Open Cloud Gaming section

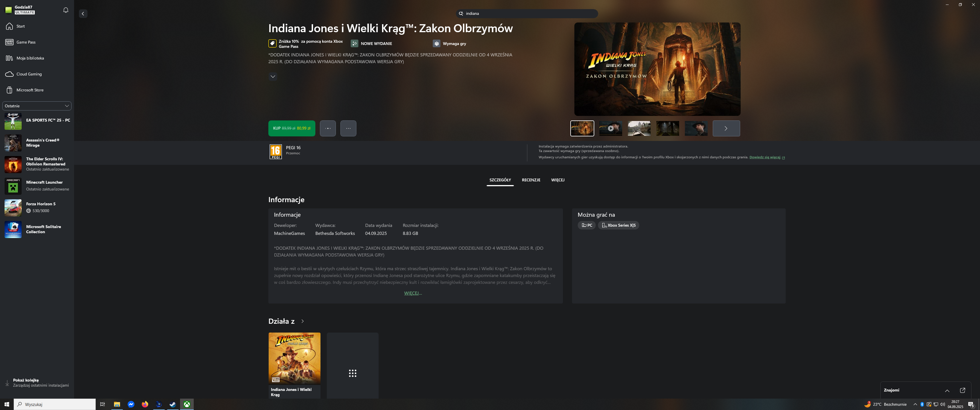29,74
